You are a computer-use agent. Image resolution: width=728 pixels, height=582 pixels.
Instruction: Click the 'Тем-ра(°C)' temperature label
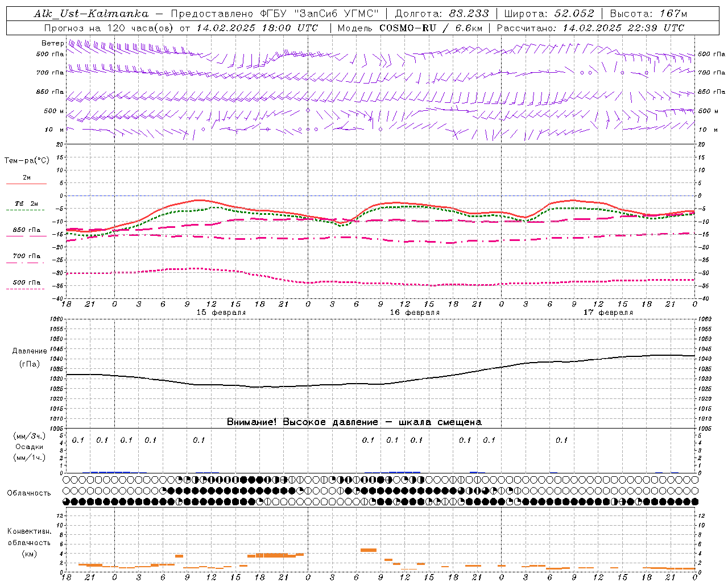point(27,161)
